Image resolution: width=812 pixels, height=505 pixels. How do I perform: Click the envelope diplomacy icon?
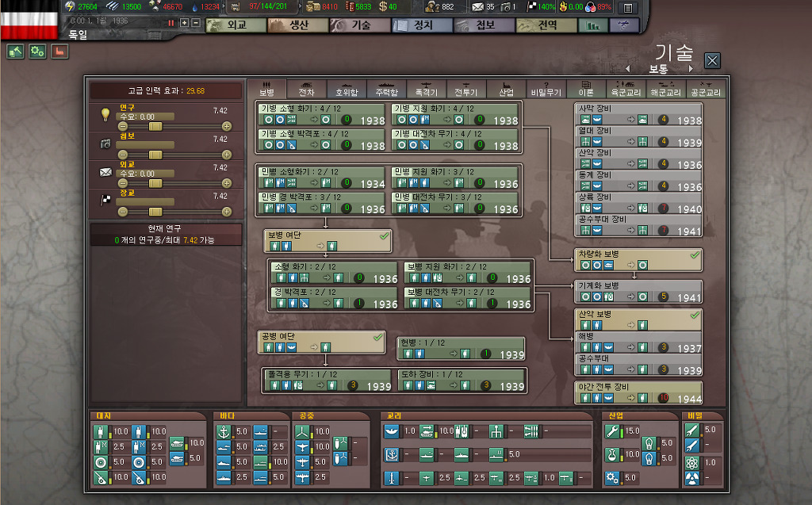pos(105,171)
